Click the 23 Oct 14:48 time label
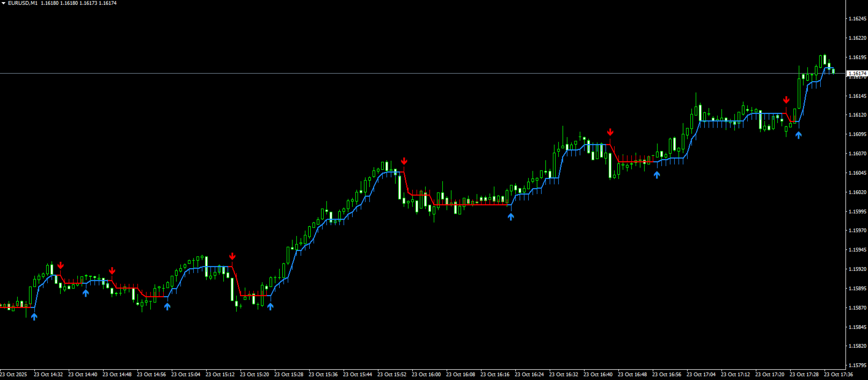The image size is (868, 380). tap(117, 375)
